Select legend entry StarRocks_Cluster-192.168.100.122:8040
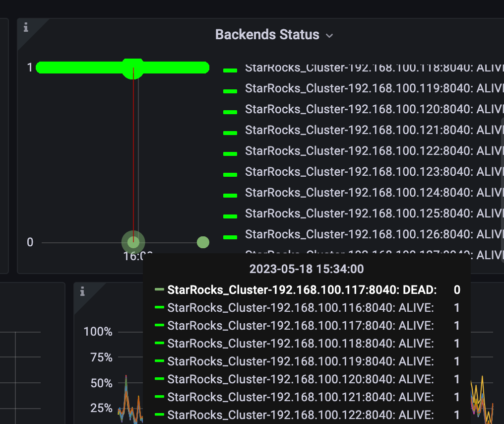 point(375,150)
